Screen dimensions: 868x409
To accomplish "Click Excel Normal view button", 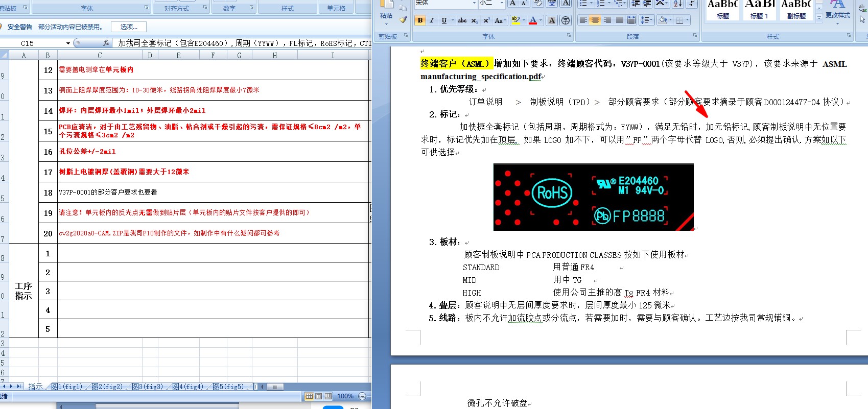I will tap(309, 396).
